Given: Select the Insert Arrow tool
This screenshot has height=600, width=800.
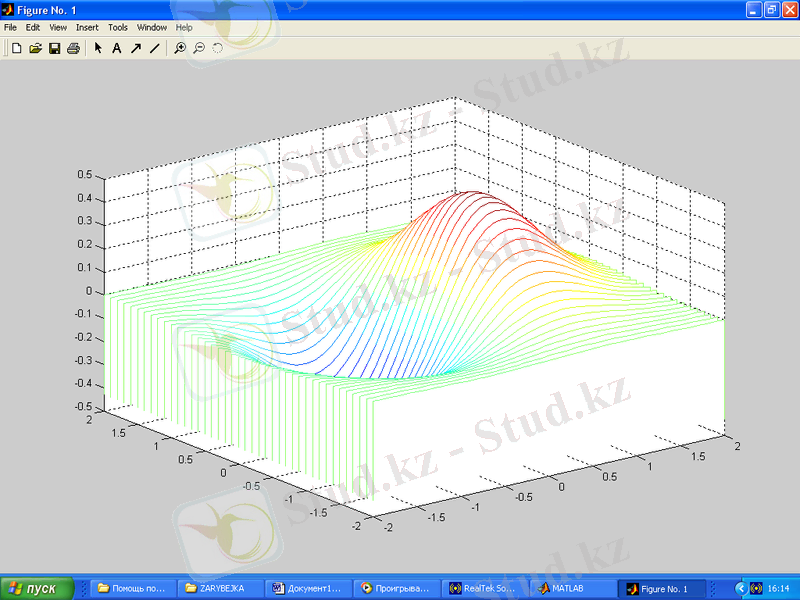Looking at the screenshot, I should [x=136, y=48].
